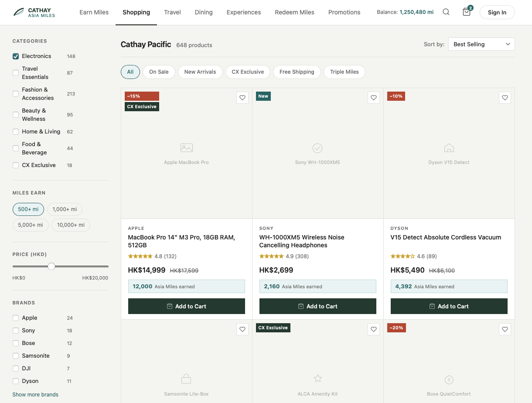Select the On Sale filter chip
The width and height of the screenshot is (532, 403).
159,72
